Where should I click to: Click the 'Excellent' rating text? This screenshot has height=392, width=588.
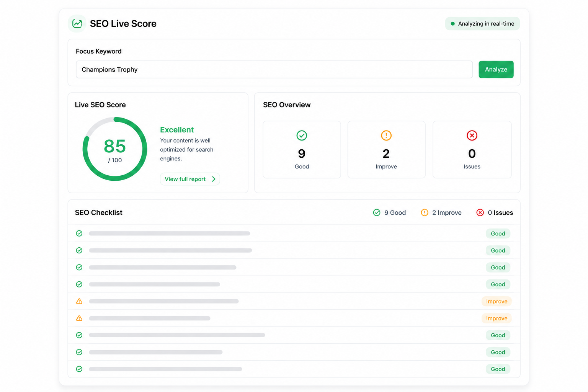[177, 130]
